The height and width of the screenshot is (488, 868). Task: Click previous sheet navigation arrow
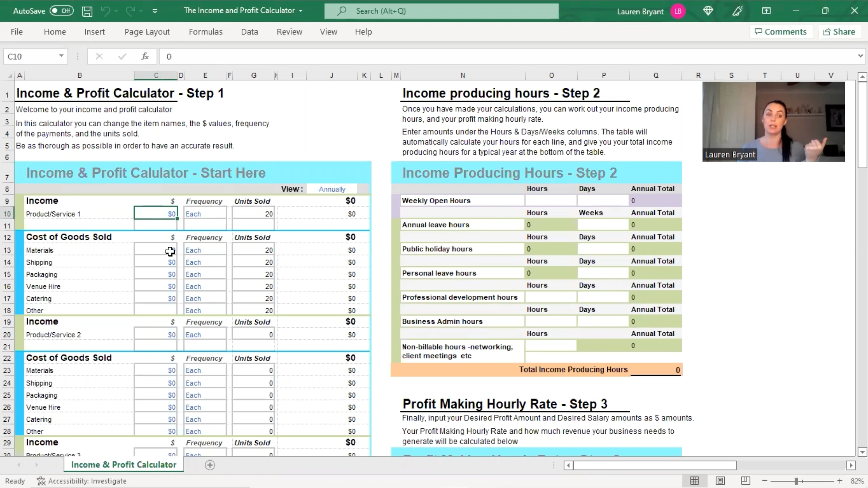pyautogui.click(x=18, y=465)
